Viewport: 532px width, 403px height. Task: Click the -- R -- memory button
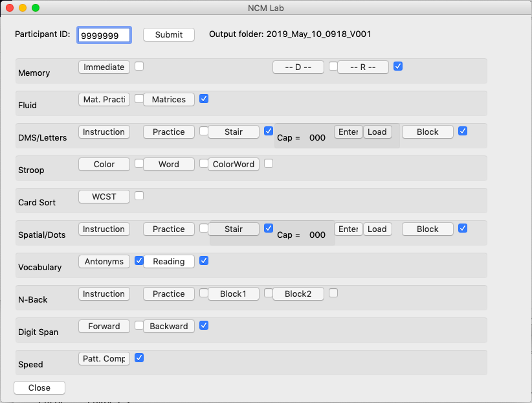point(363,67)
